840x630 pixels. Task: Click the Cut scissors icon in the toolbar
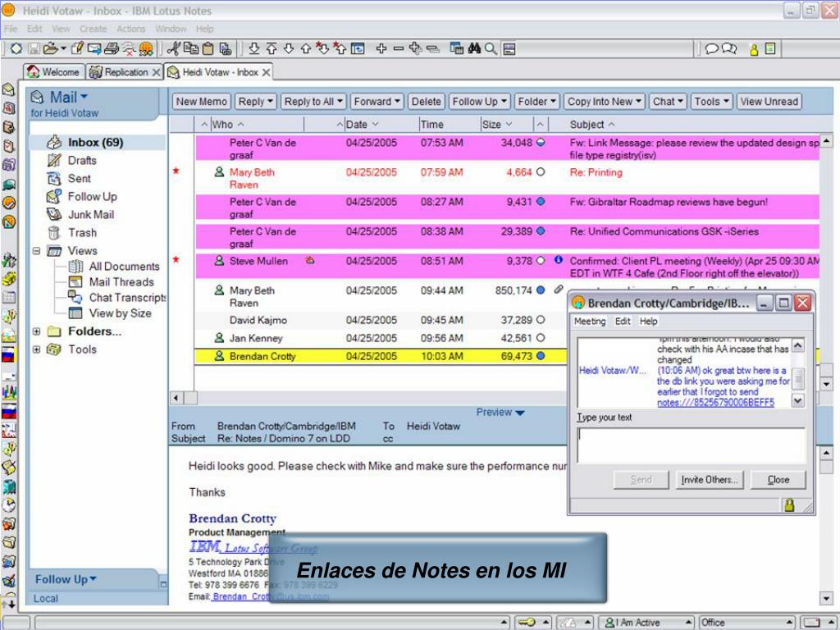[x=173, y=48]
